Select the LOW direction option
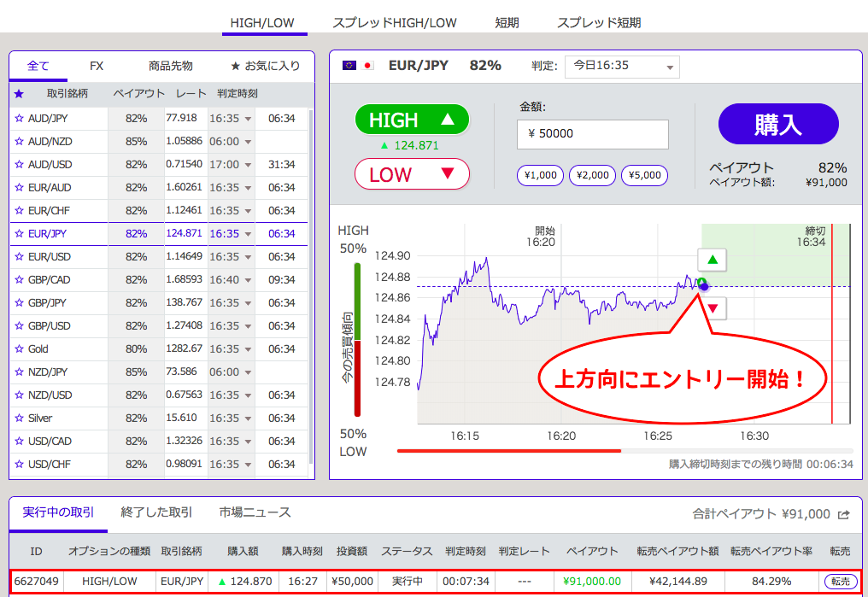868x597 pixels. coord(413,174)
